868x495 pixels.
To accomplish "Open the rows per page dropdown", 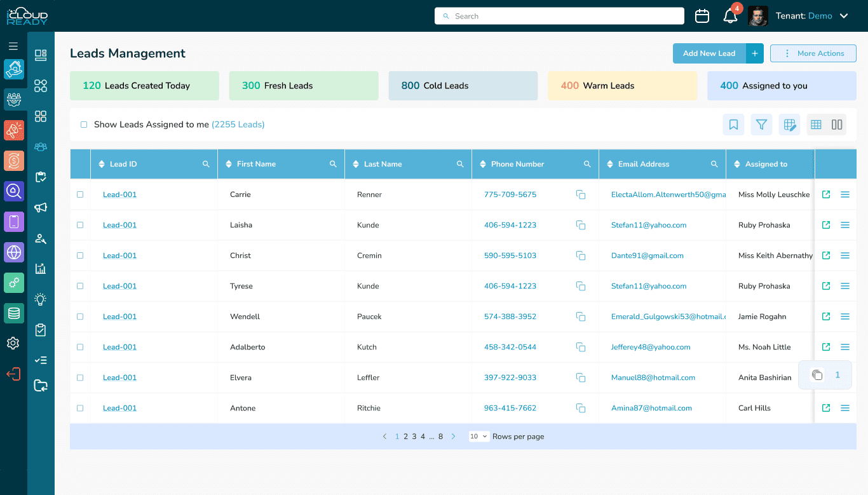I will click(478, 437).
